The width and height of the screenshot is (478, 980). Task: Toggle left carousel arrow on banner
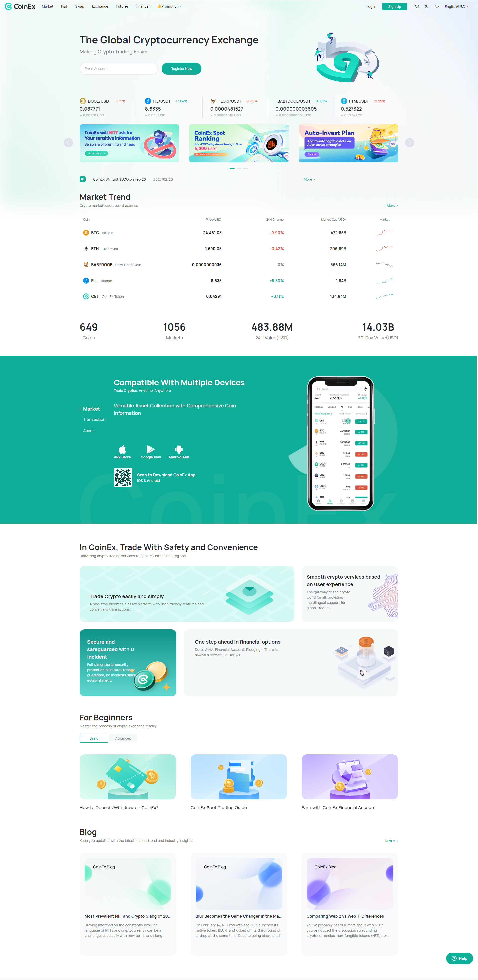click(x=68, y=142)
